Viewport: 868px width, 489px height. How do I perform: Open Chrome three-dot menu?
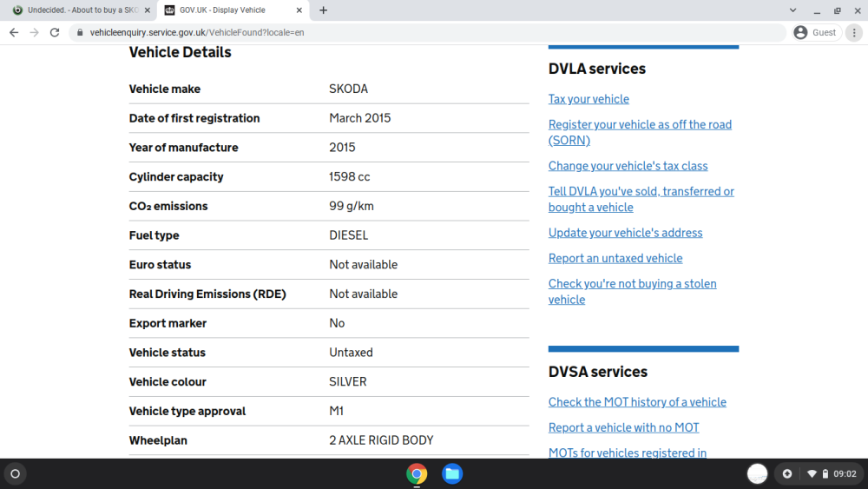(854, 33)
